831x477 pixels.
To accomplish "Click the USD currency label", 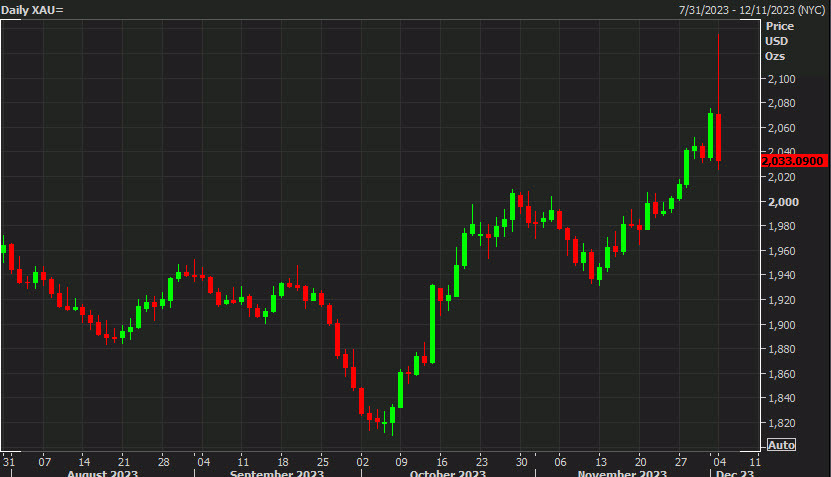I will [x=776, y=41].
